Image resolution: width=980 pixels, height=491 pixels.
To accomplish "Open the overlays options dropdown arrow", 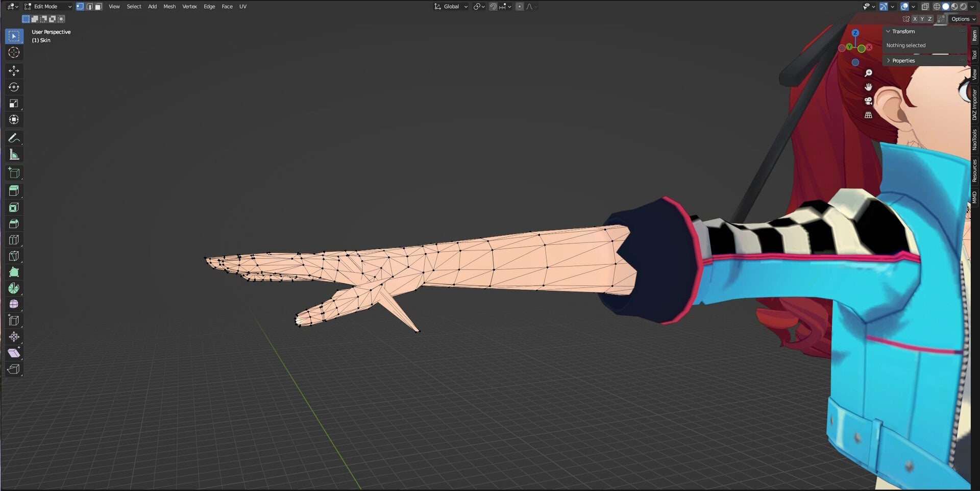I will coord(913,7).
